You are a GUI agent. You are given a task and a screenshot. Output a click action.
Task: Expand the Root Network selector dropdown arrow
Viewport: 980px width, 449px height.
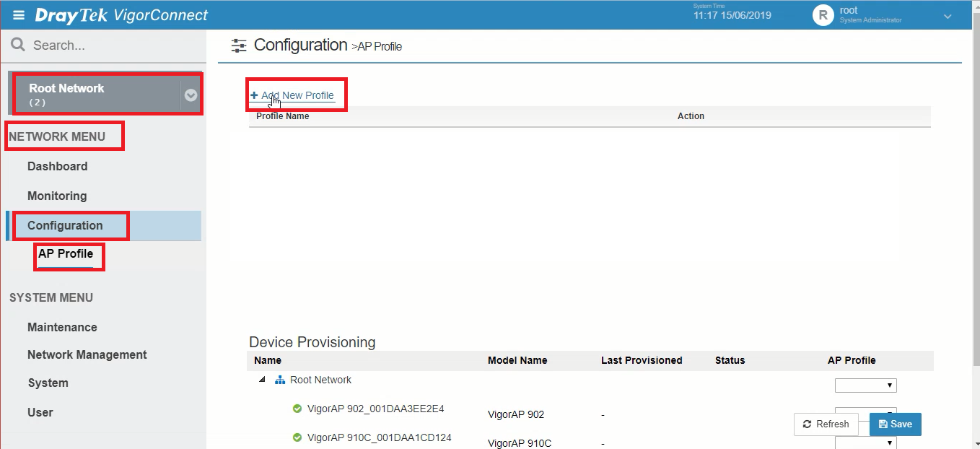tap(191, 95)
